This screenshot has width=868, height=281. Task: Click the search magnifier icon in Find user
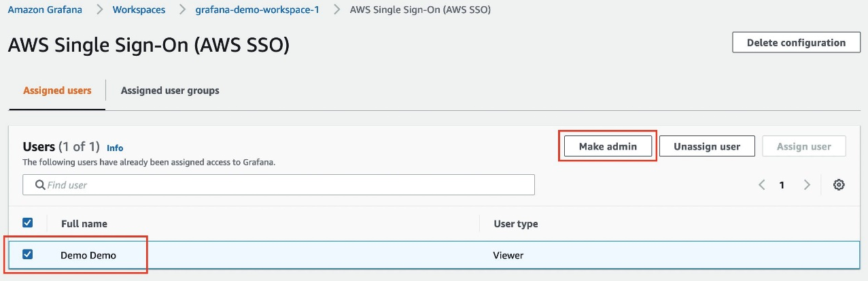[x=40, y=185]
